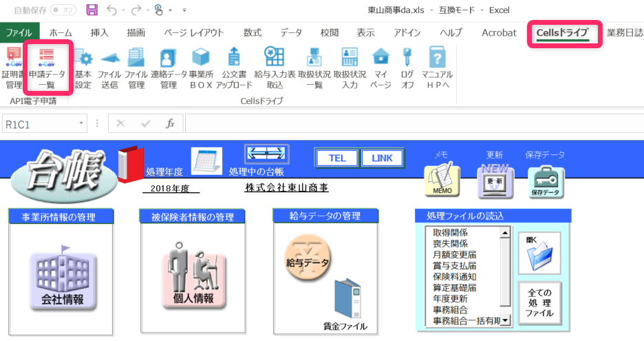The image size is (644, 341).
Task: Open the touch mode dropdown arrow
Action: (170, 10)
